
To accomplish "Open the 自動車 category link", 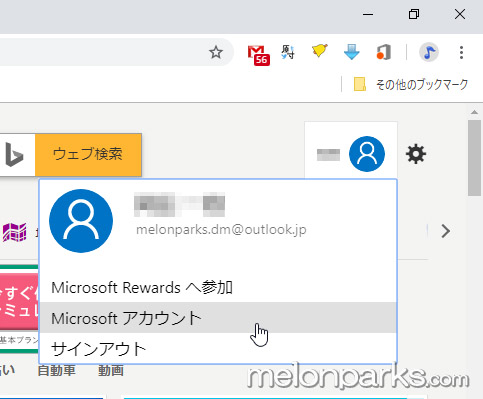I will [x=57, y=370].
